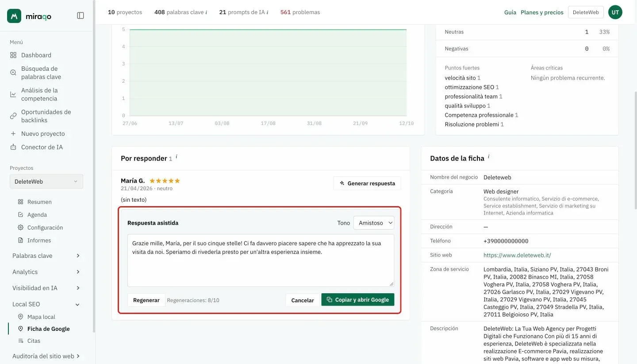Viewport: 637px width, 364px height.
Task: Expand Auditoría del sitio web section
Action: [46, 356]
